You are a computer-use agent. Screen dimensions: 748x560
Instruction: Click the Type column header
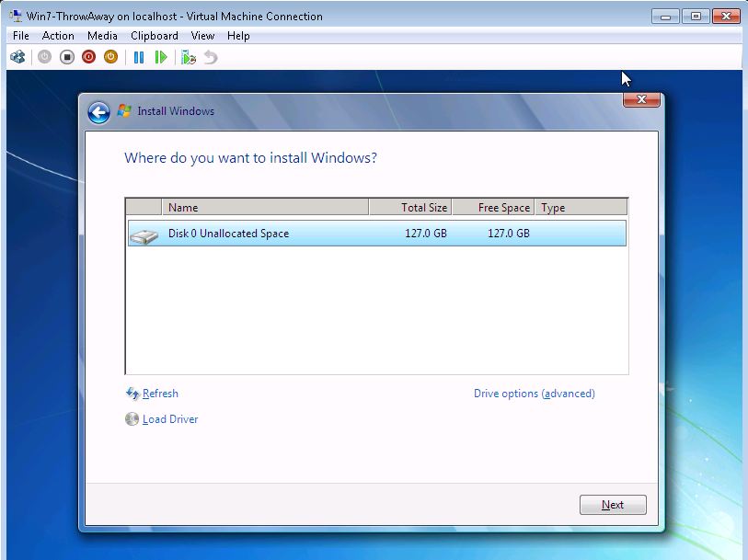(581, 207)
